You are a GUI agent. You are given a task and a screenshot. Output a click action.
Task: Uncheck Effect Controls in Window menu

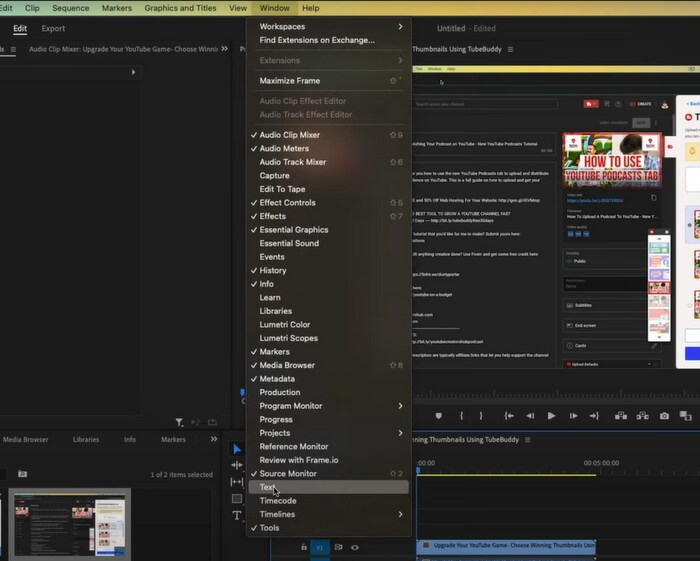pyautogui.click(x=328, y=203)
